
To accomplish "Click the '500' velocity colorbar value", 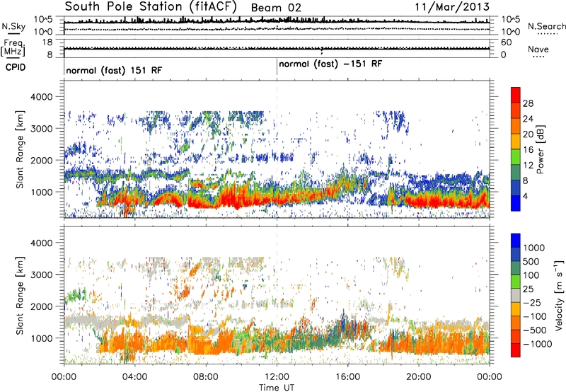I will tap(532, 262).
